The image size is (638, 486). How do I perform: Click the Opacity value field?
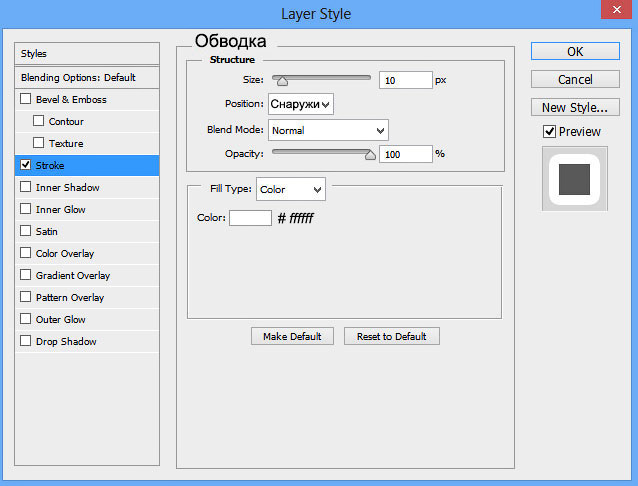click(405, 154)
